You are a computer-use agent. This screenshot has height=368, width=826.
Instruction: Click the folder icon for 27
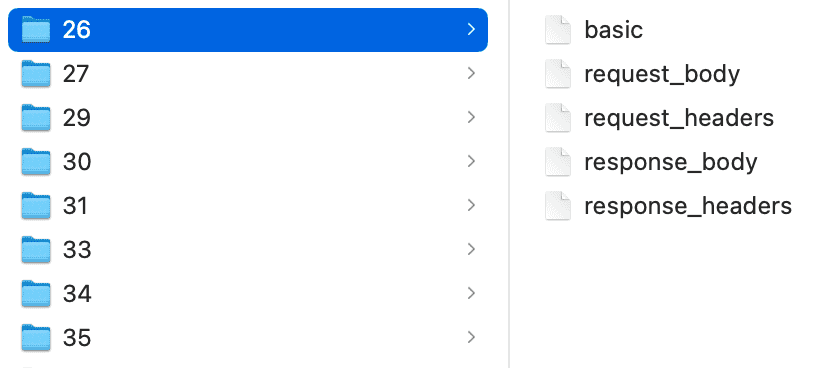[x=36, y=74]
